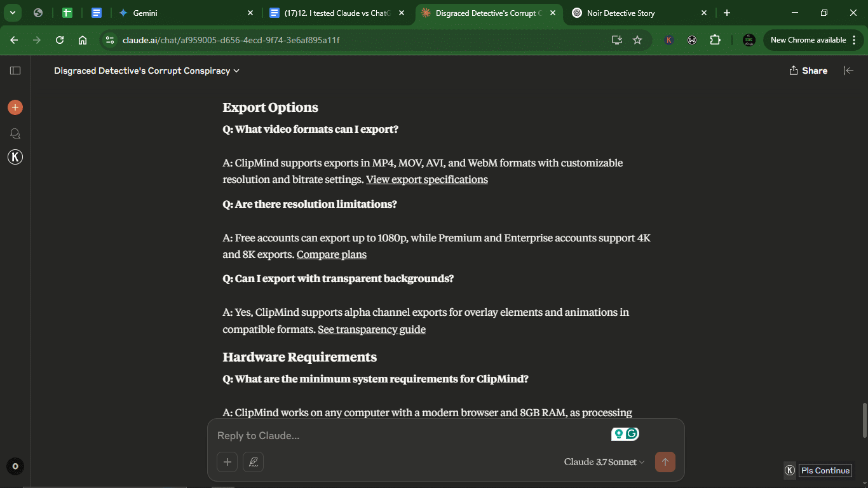Click the attachment plus button in reply box
This screenshot has height=488, width=868.
[227, 462]
